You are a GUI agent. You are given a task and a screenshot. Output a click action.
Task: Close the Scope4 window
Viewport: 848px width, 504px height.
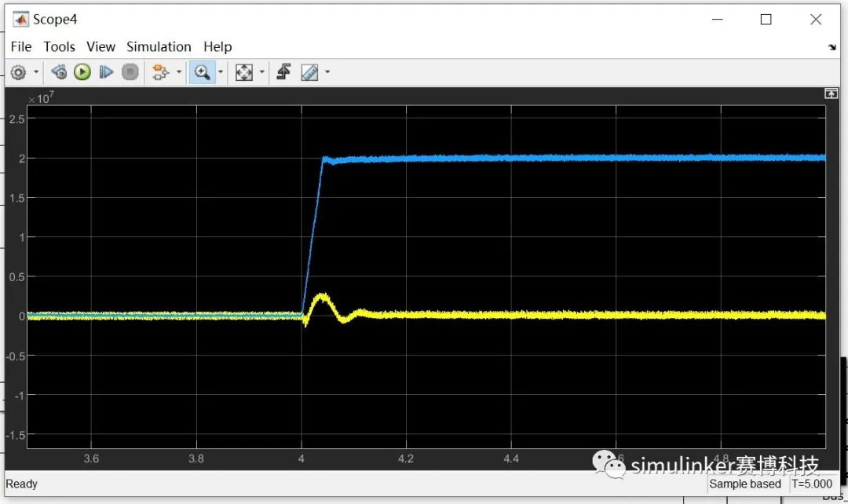(816, 20)
